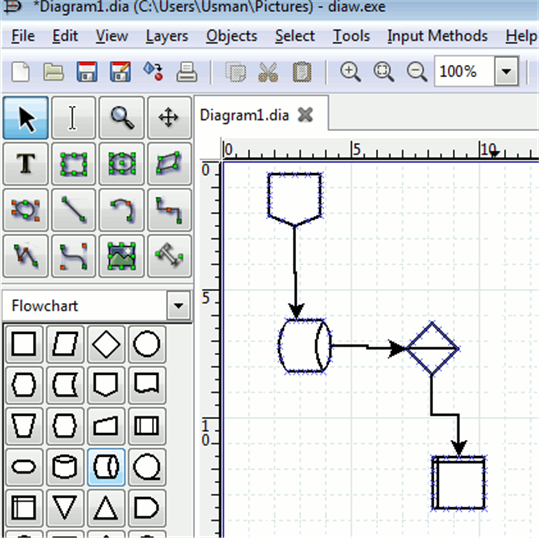Select the Ellipse drawing tool

121,164
